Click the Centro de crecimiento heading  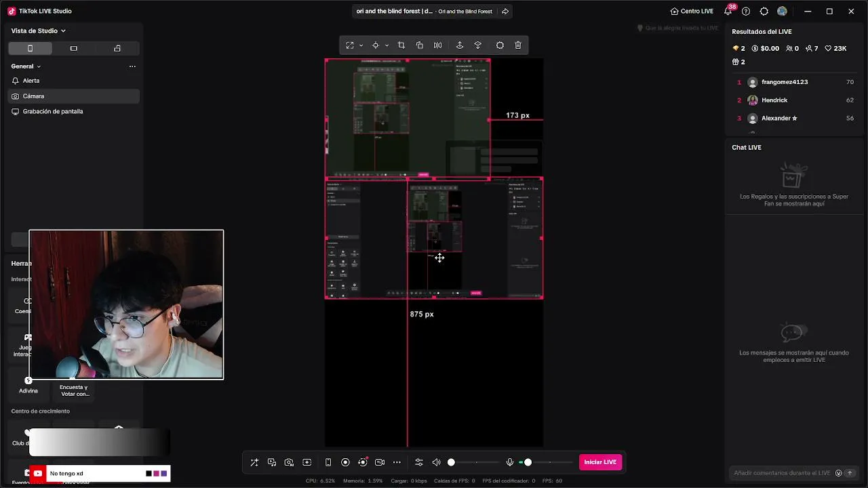41,411
